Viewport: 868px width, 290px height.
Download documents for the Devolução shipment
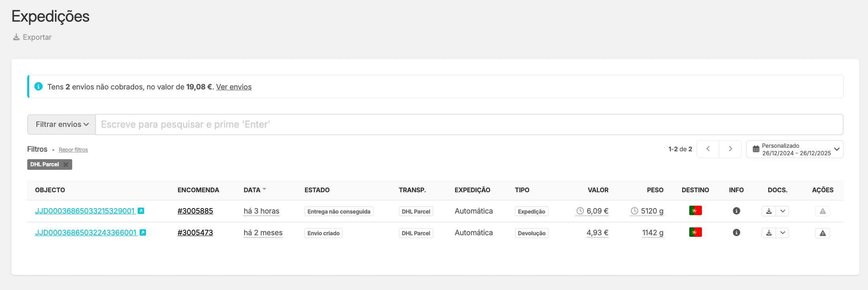tap(769, 233)
